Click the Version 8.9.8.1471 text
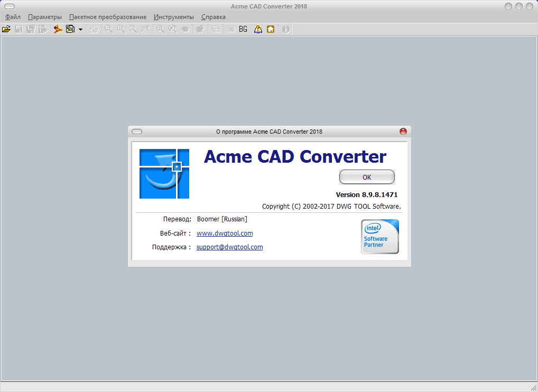The height and width of the screenshot is (392, 538). pos(367,194)
